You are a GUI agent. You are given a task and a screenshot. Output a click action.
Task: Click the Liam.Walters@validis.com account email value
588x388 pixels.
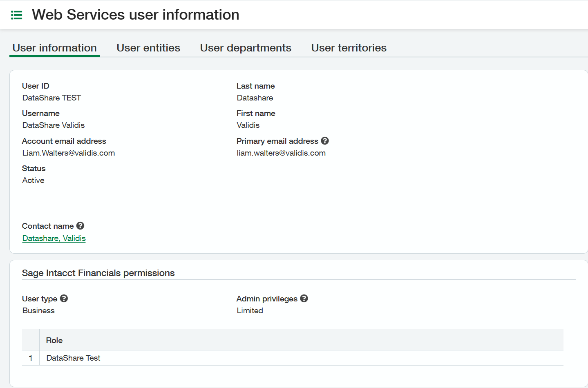(69, 153)
